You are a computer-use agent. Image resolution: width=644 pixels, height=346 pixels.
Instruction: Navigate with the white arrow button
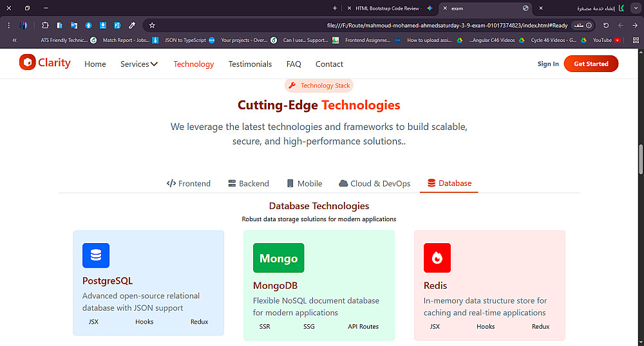pos(635,26)
